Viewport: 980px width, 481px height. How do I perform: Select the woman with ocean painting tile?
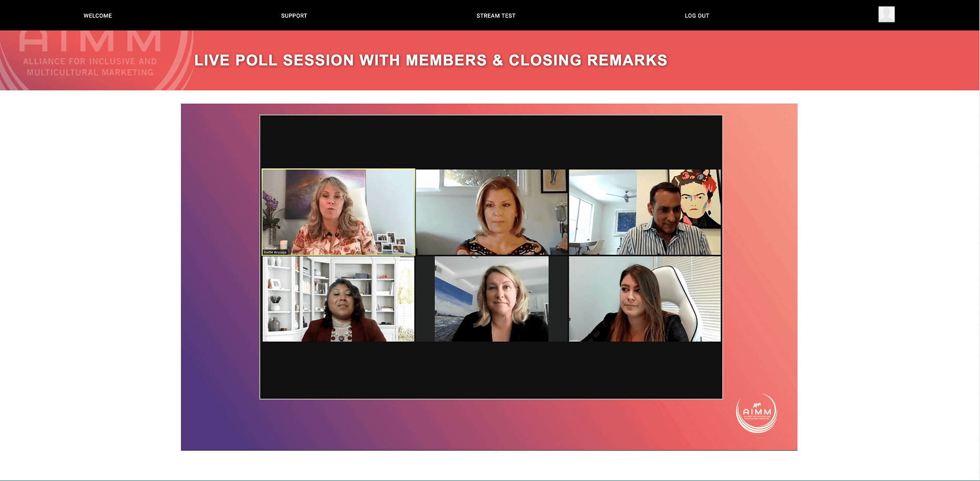491,299
